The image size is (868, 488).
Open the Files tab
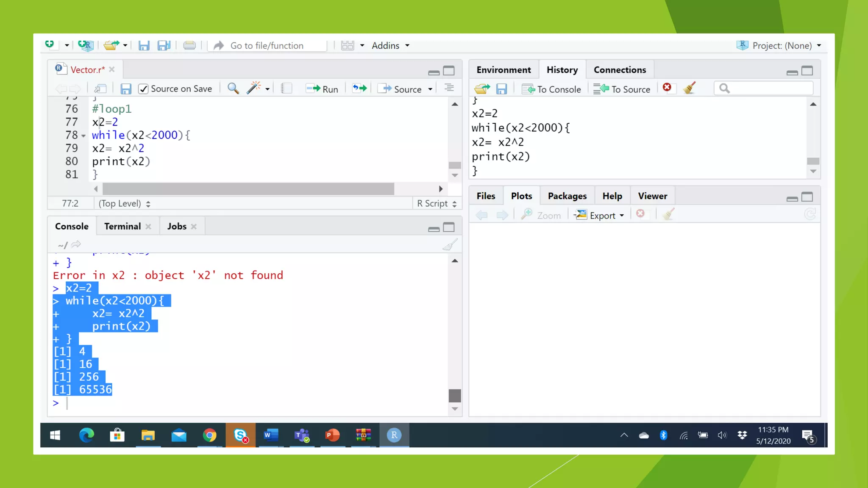(486, 196)
